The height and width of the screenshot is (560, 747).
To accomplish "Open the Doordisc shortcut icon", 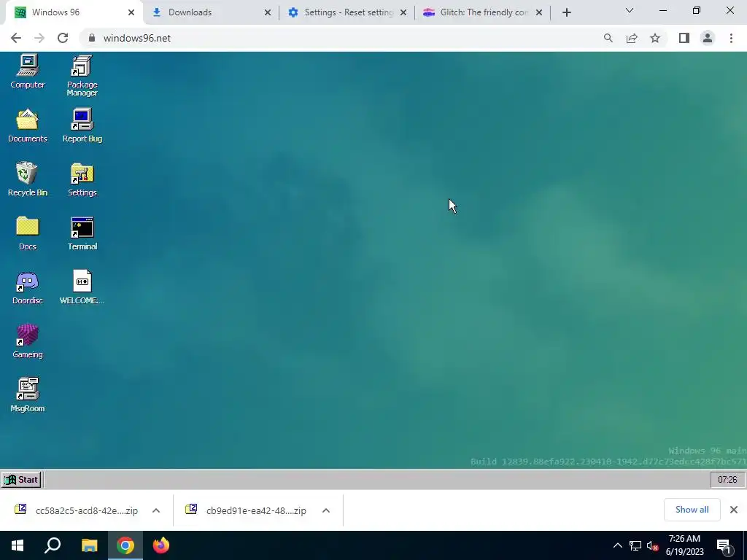I will point(28,287).
